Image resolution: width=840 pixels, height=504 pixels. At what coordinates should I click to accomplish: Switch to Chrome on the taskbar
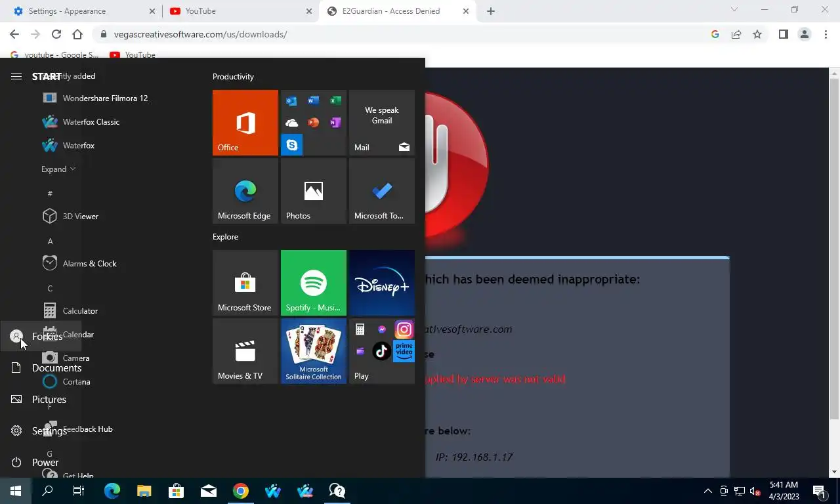241,491
